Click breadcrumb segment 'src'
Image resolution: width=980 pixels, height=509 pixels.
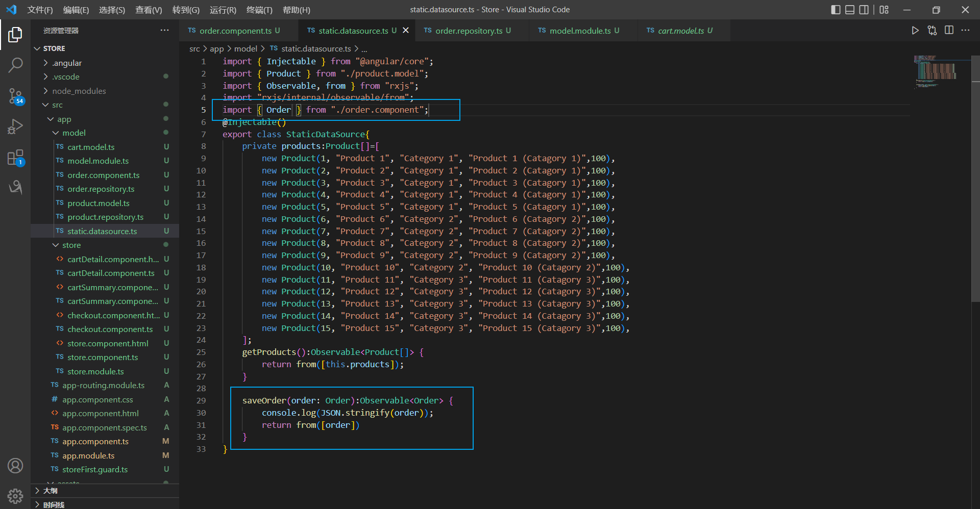click(x=194, y=48)
